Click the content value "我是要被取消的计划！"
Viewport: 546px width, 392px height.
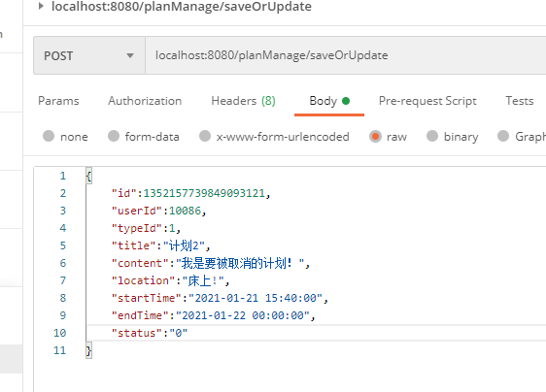(240, 263)
